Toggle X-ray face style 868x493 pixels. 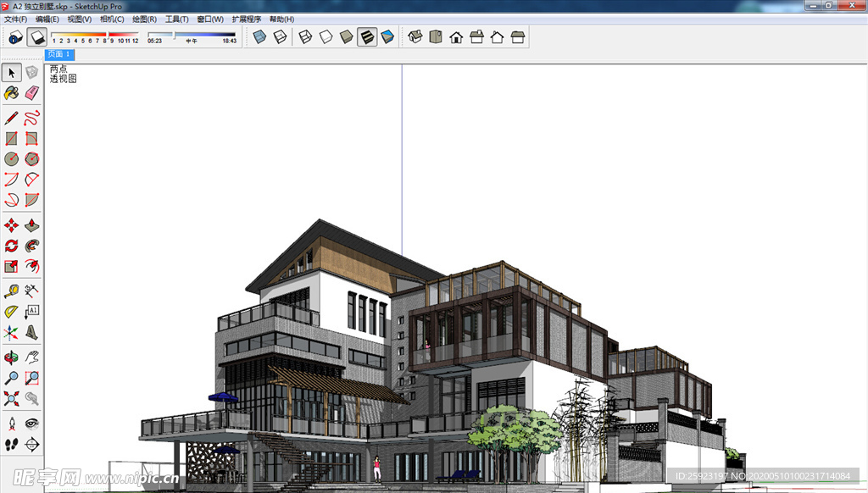point(259,37)
